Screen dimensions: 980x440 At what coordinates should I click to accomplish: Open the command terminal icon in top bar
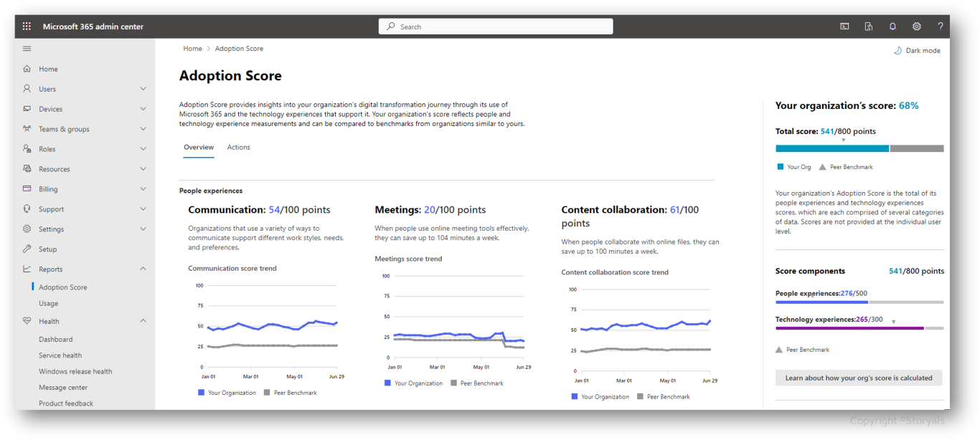point(844,26)
